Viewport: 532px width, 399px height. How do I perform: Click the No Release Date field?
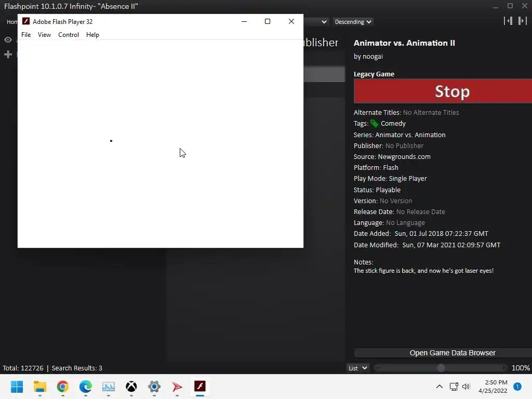point(421,212)
